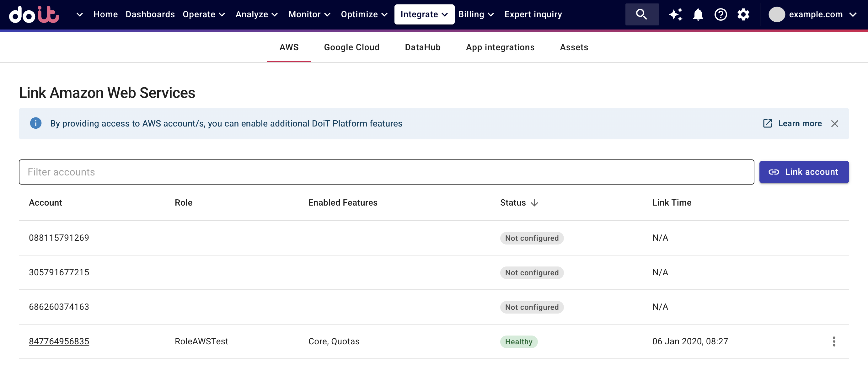
Task: Click the Enabled Features column header
Action: 343,202
